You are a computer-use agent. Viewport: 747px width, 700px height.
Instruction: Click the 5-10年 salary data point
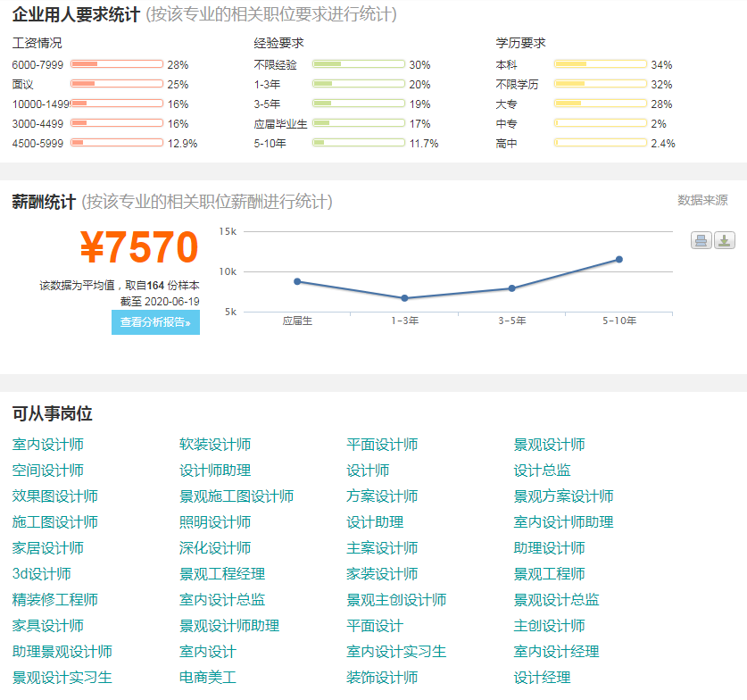(x=618, y=260)
